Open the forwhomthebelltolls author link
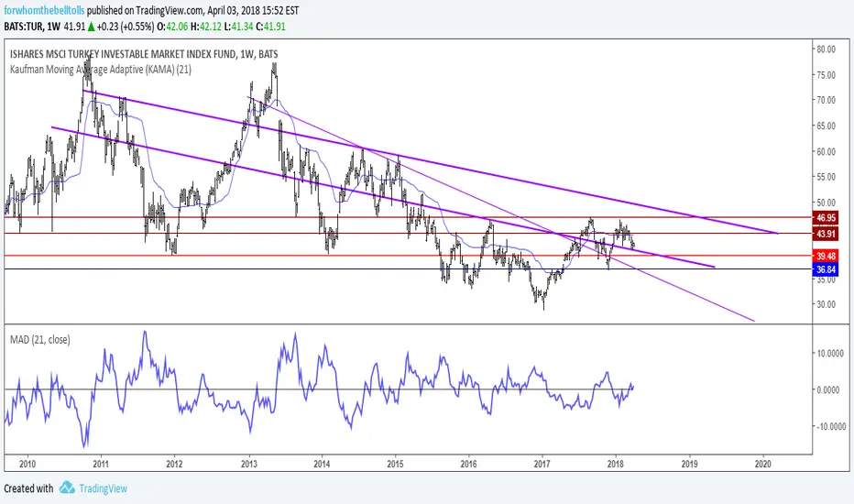Viewport: 854px width, 504px height. tap(44, 10)
